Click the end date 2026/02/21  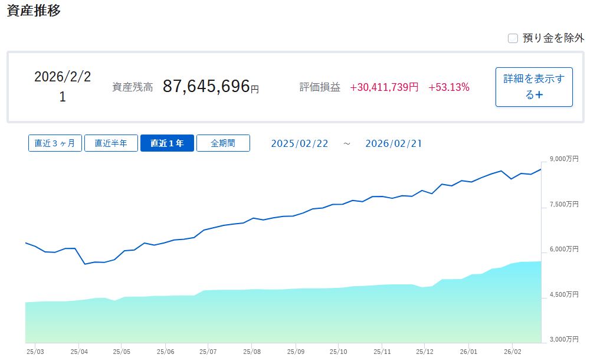point(393,143)
